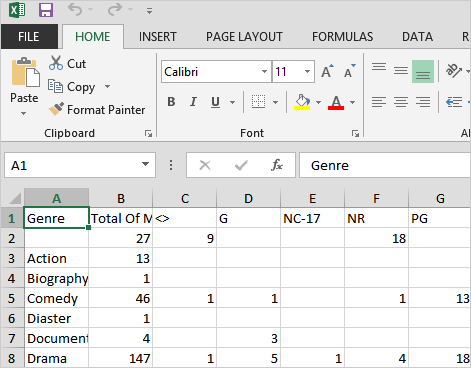Switch to the DATA tab
The height and width of the screenshot is (368, 471).
point(417,37)
